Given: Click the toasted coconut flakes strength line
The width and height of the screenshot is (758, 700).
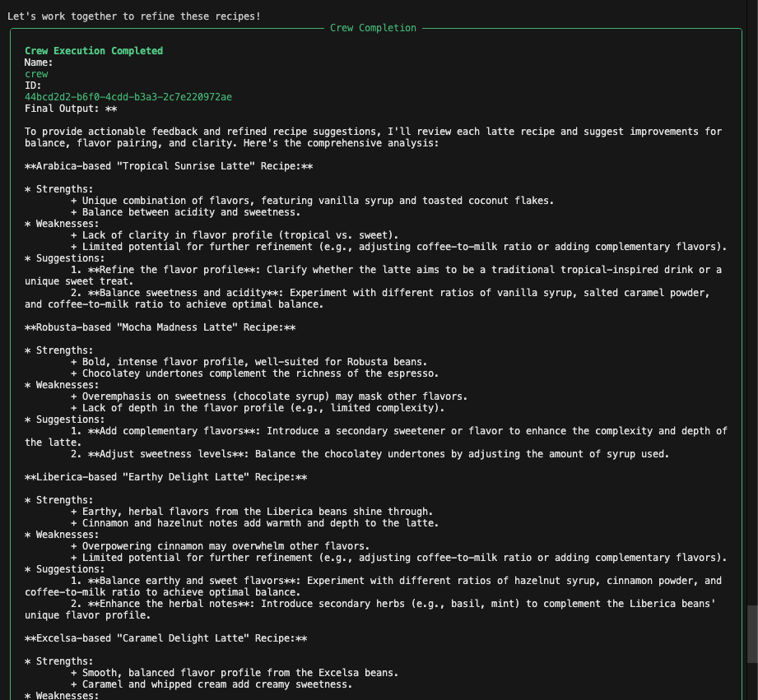Looking at the screenshot, I should (318, 201).
